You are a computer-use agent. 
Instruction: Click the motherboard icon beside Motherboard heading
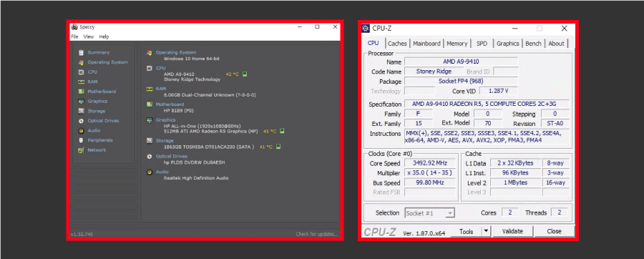coord(150,104)
